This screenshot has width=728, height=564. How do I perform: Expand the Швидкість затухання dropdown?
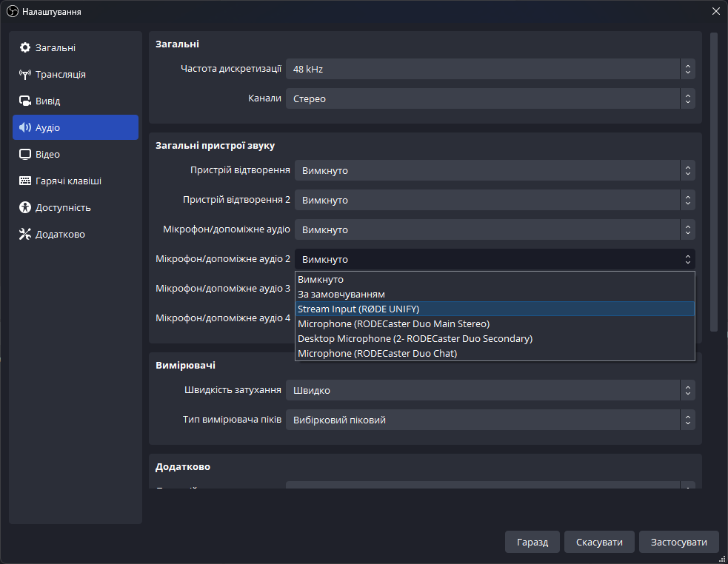490,390
